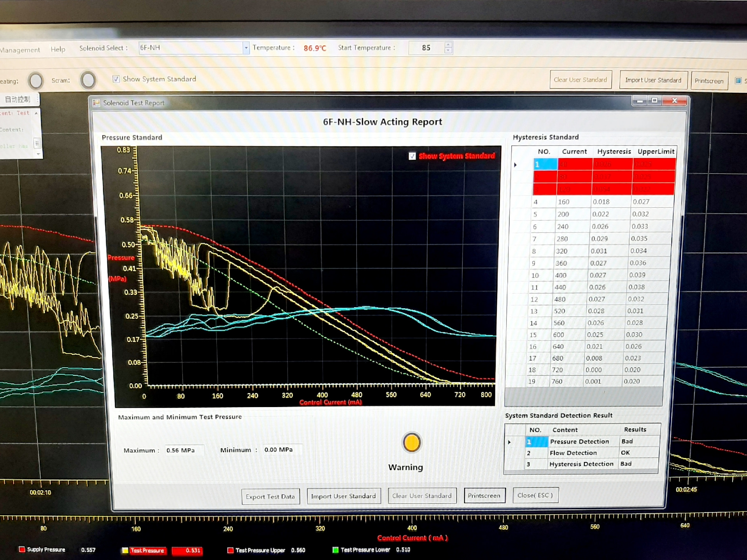Maximize the Solenoid Test Report dialog

pos(654,101)
